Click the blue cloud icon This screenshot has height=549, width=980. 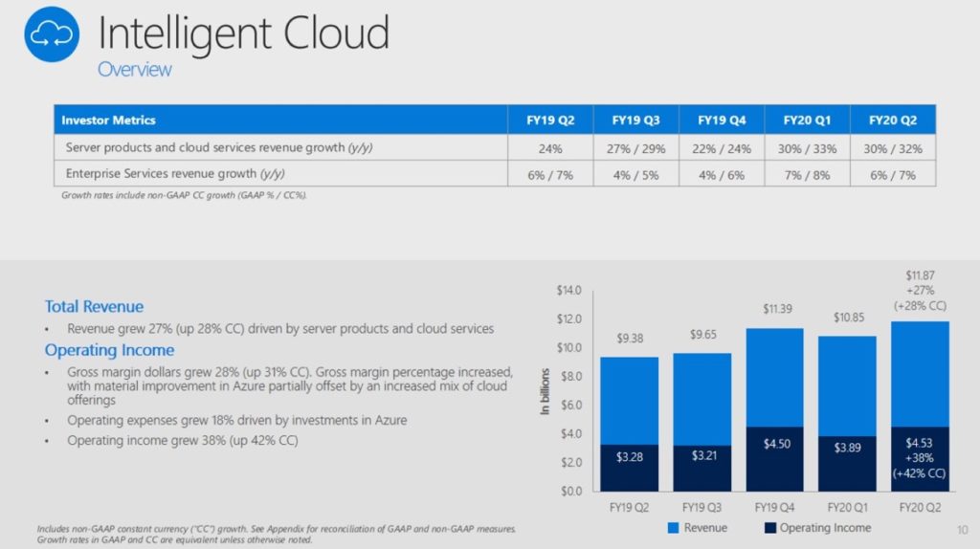(x=52, y=34)
